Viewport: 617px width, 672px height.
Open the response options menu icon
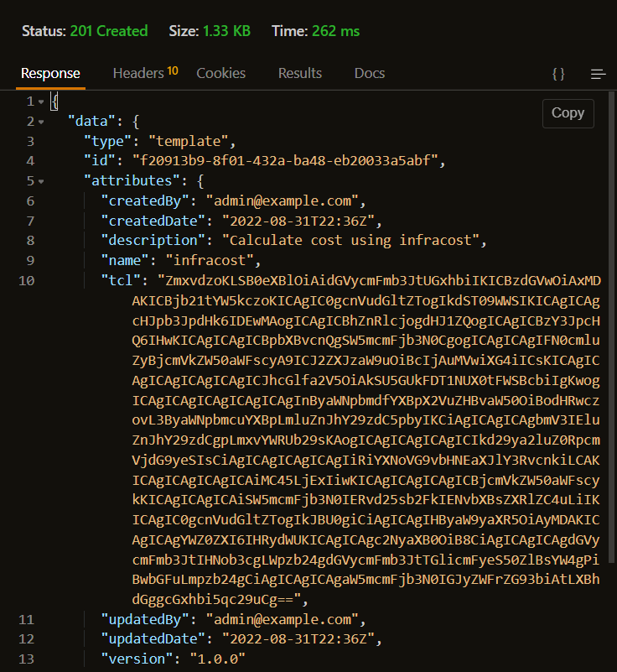tap(598, 74)
